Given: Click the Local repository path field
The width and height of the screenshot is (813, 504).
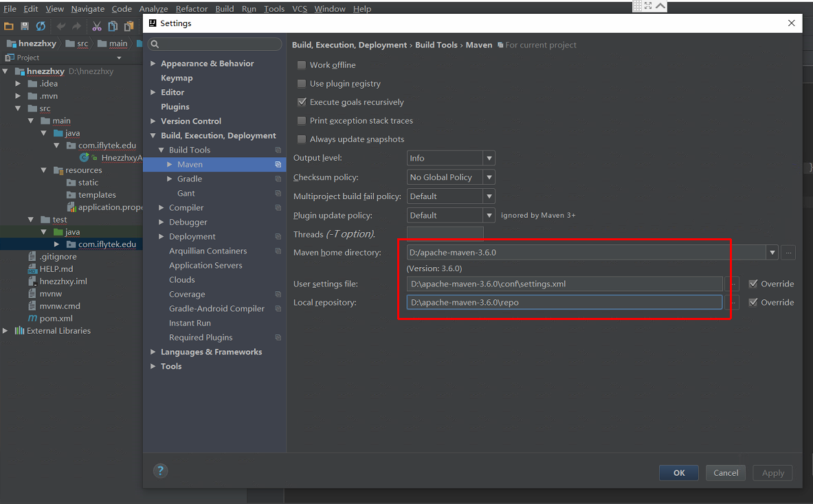Looking at the screenshot, I should coord(564,303).
